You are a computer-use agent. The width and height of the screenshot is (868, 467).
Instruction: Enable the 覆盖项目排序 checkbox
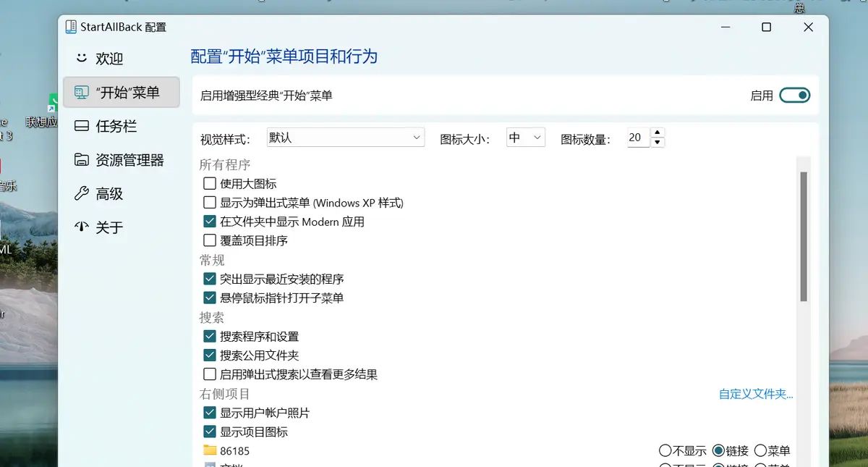[210, 240]
